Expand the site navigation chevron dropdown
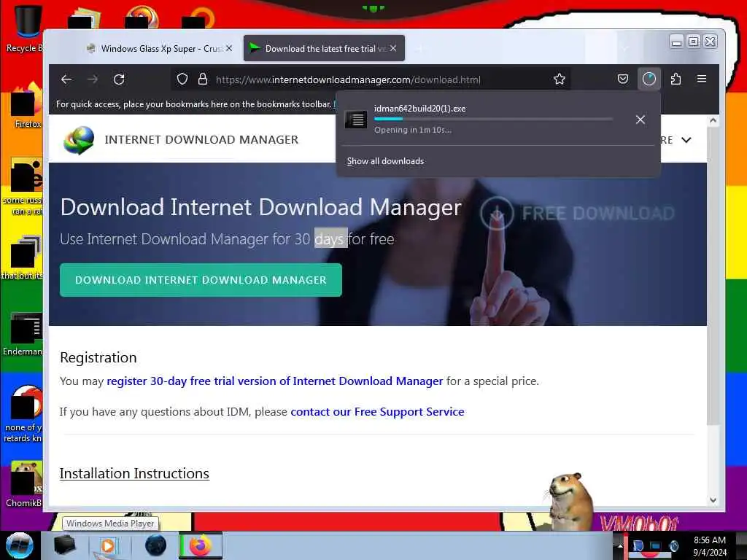Image resolution: width=747 pixels, height=560 pixels. (686, 140)
